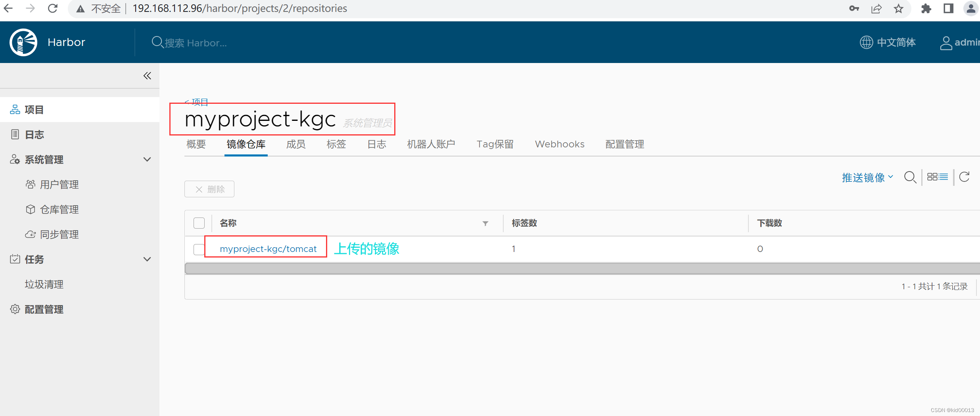The image size is (980, 416).
Task: Refresh the repository list
Action: pyautogui.click(x=965, y=177)
